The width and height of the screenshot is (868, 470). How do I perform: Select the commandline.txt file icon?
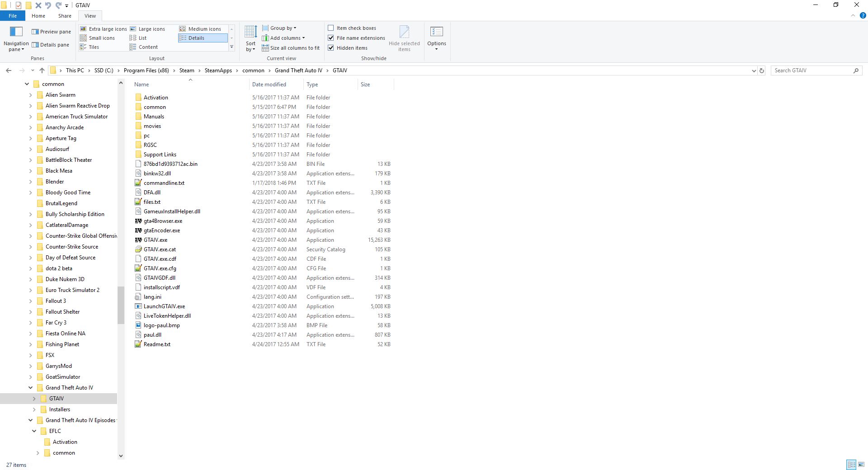coord(138,183)
